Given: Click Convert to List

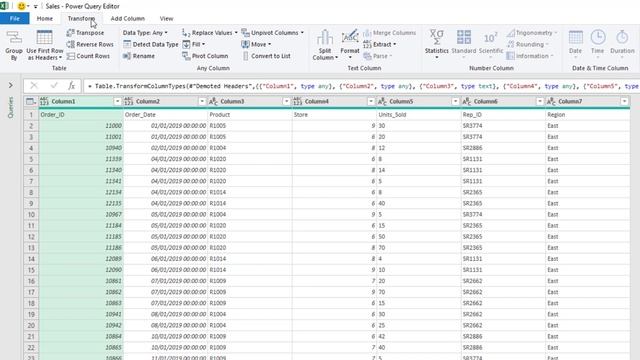Looking at the screenshot, I should point(267,56).
